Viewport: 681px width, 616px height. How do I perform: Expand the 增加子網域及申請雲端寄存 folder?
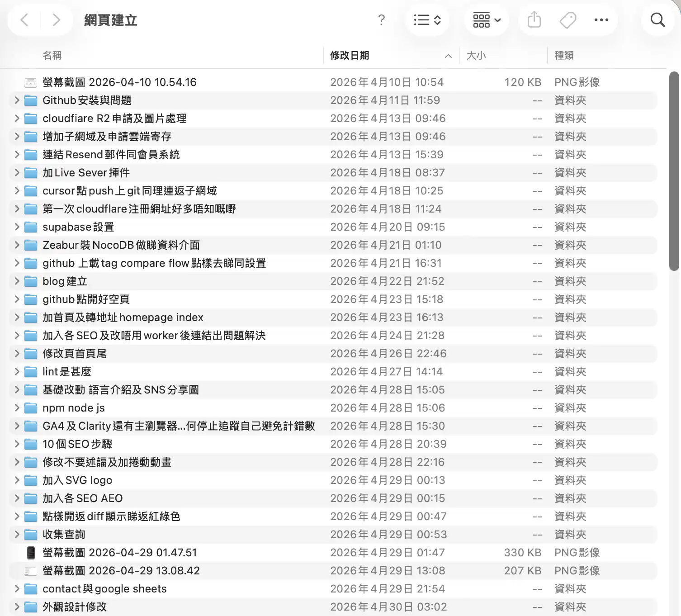[17, 136]
